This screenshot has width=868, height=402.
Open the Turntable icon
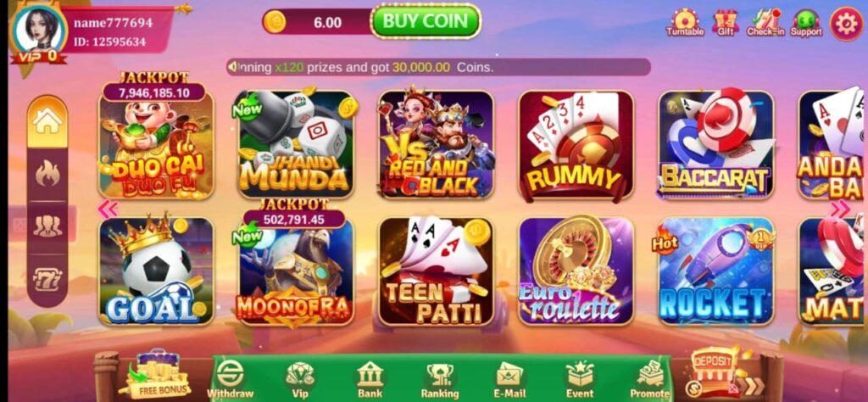[685, 23]
